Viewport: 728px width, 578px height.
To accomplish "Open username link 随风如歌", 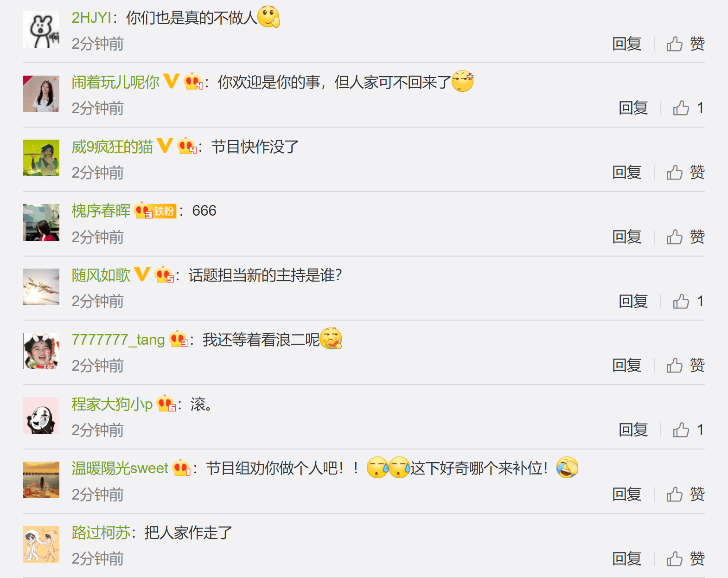I will (101, 275).
